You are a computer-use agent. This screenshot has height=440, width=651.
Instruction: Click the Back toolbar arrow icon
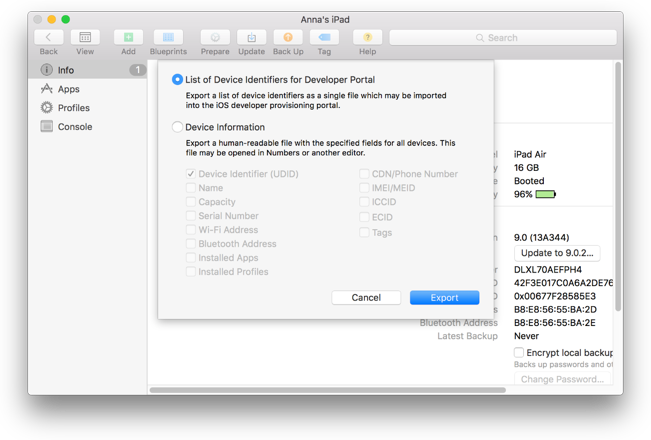pos(49,37)
